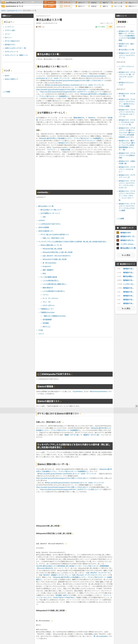This screenshot has width=138, height=644.
Task: Click the pencil icon after Wikipediaの差し戻し対応者 heading
Action: 61,526
